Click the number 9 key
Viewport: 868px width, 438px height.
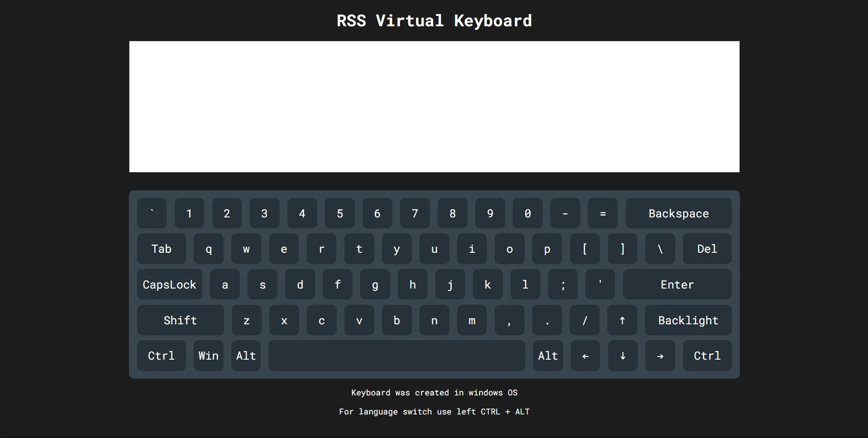(490, 213)
